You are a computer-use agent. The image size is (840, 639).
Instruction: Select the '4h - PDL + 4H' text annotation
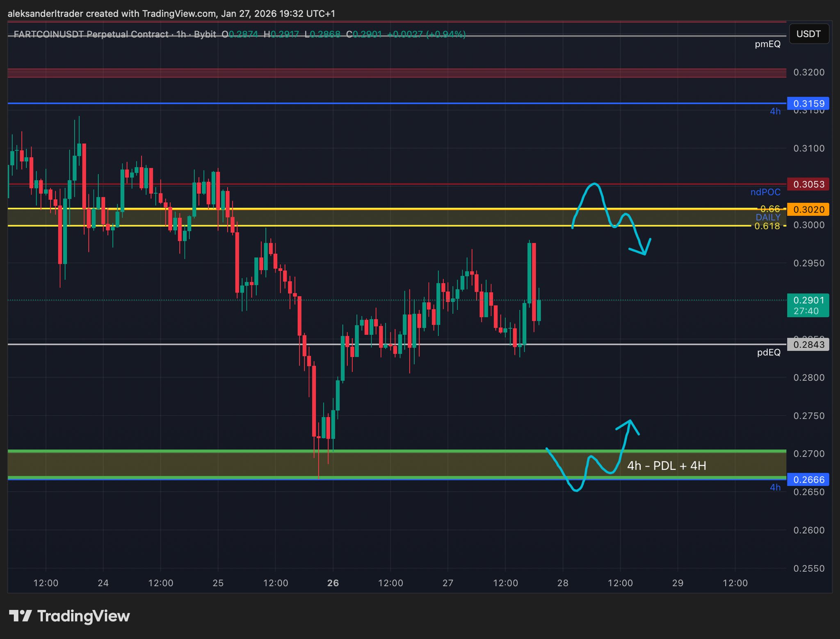[x=667, y=466]
